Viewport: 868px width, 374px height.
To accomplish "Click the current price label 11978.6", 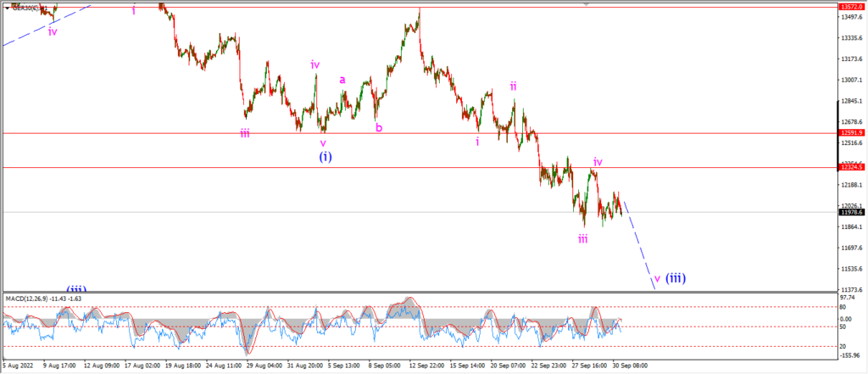I will click(x=849, y=212).
